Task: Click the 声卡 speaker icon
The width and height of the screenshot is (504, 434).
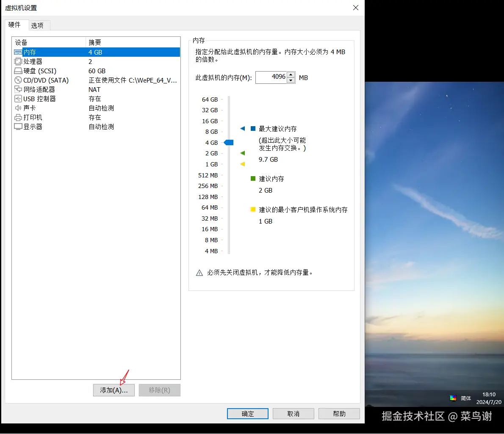Action: coord(18,108)
